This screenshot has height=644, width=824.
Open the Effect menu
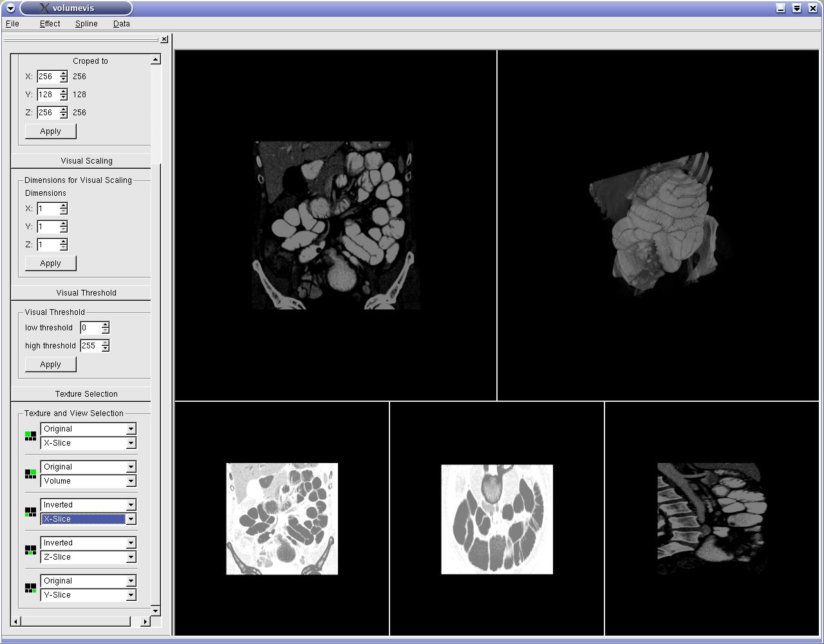point(50,24)
